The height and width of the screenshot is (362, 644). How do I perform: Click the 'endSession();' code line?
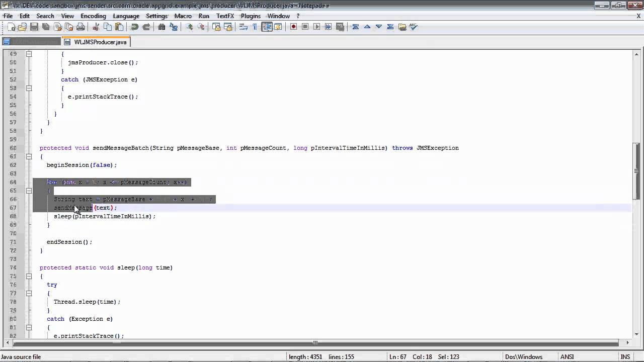69,242
